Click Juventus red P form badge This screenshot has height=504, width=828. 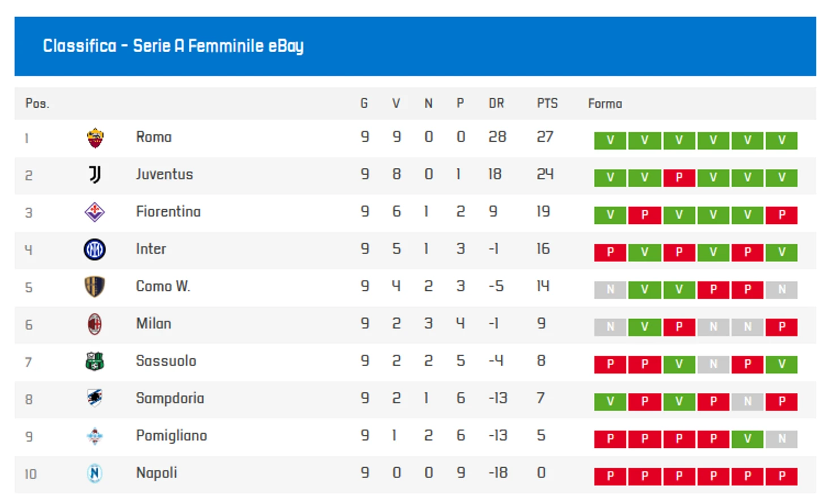679,178
